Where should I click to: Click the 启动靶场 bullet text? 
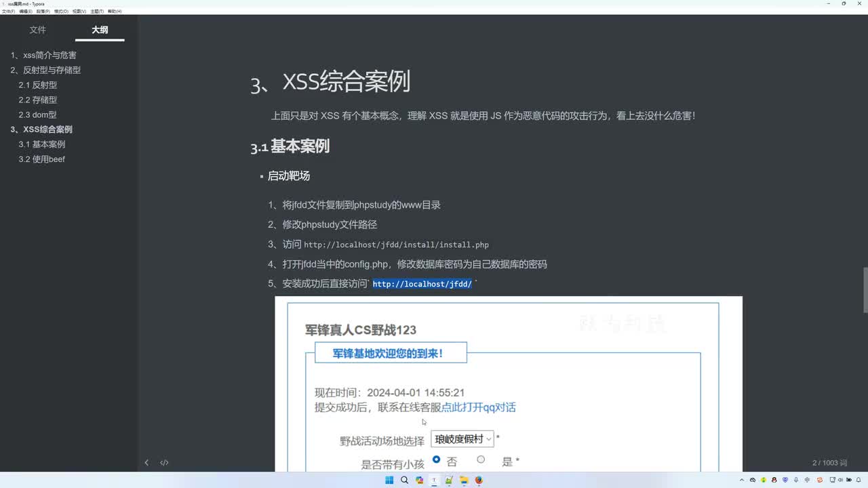[x=289, y=176]
